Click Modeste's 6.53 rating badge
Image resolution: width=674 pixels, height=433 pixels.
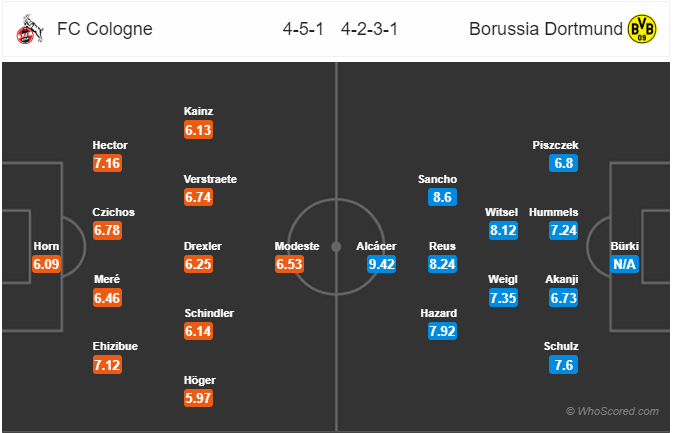click(289, 264)
